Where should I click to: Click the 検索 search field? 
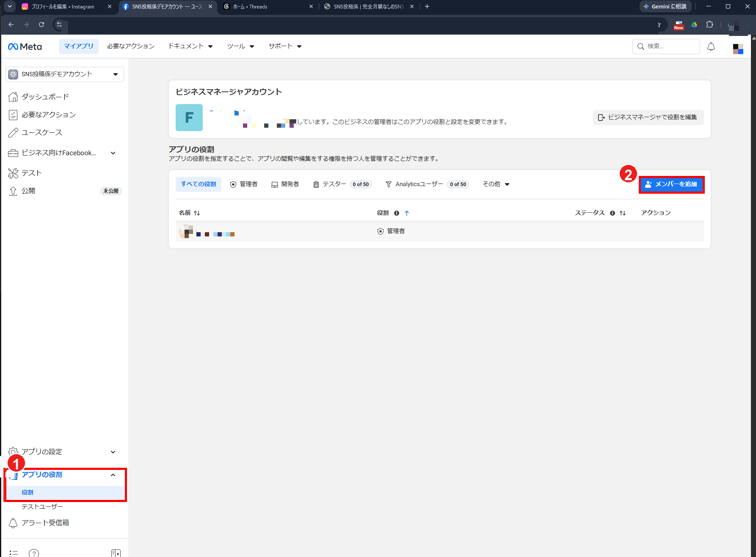(666, 47)
